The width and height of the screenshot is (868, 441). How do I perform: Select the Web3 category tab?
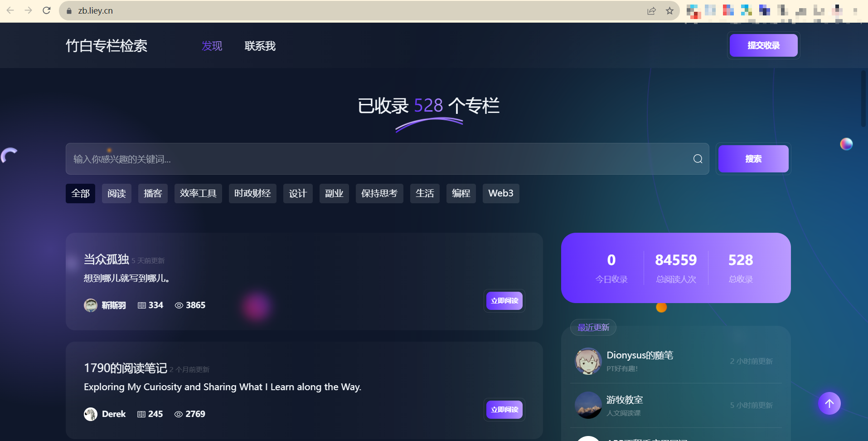tap(501, 193)
